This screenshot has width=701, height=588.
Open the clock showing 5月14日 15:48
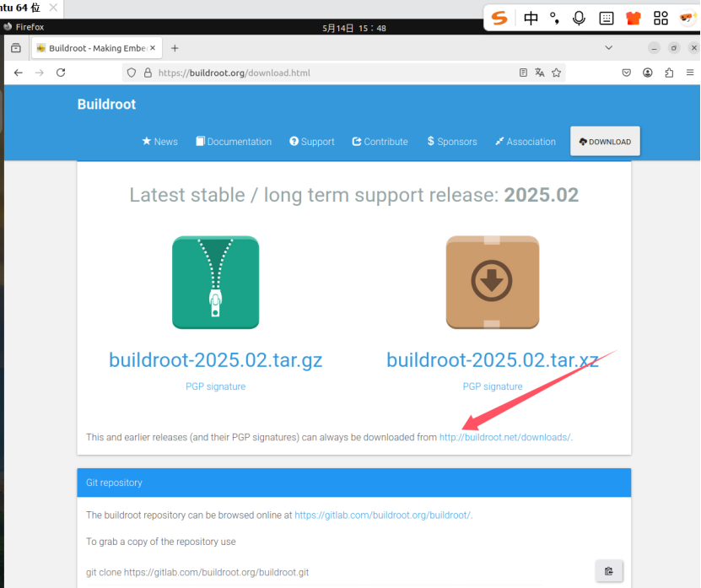pyautogui.click(x=354, y=28)
